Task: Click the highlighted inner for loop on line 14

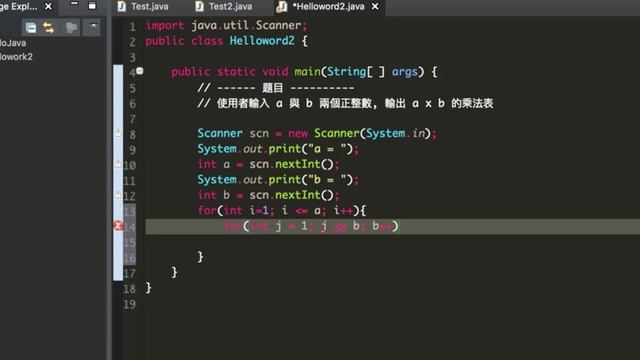Action: (x=311, y=226)
